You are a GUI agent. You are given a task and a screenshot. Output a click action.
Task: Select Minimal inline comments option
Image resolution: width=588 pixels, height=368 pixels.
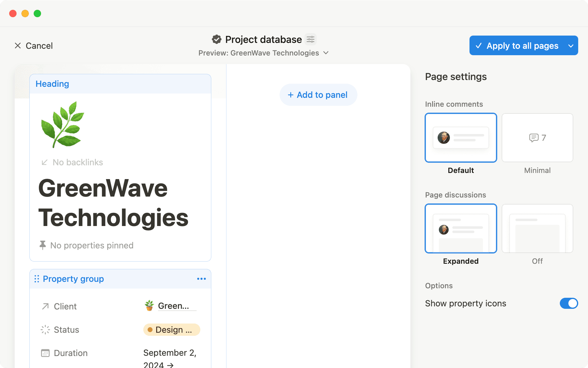coord(537,138)
